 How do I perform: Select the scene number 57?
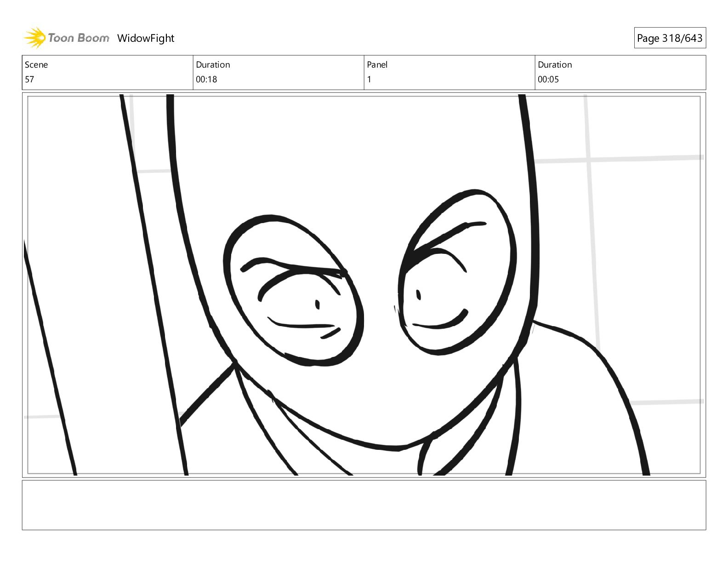pyautogui.click(x=29, y=80)
